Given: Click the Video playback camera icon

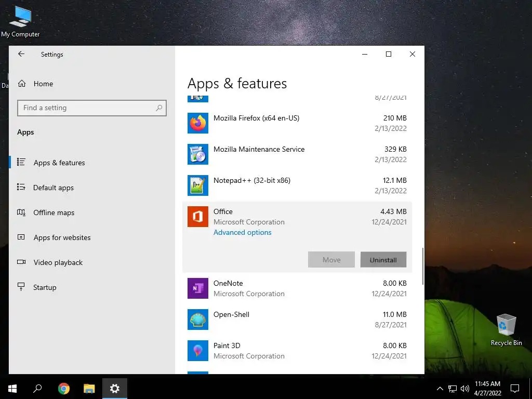Looking at the screenshot, I should pos(21,262).
